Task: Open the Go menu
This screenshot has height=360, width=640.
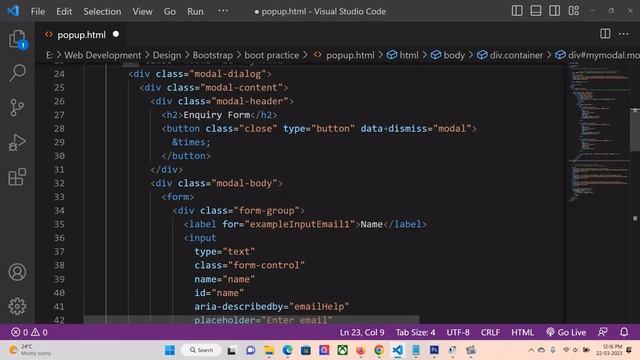Action: point(169,11)
